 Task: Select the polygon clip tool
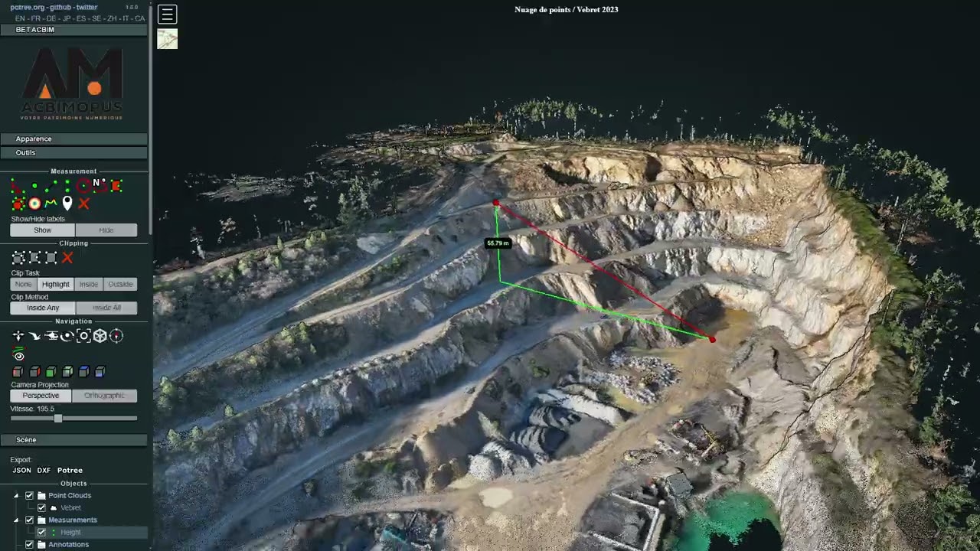point(34,258)
